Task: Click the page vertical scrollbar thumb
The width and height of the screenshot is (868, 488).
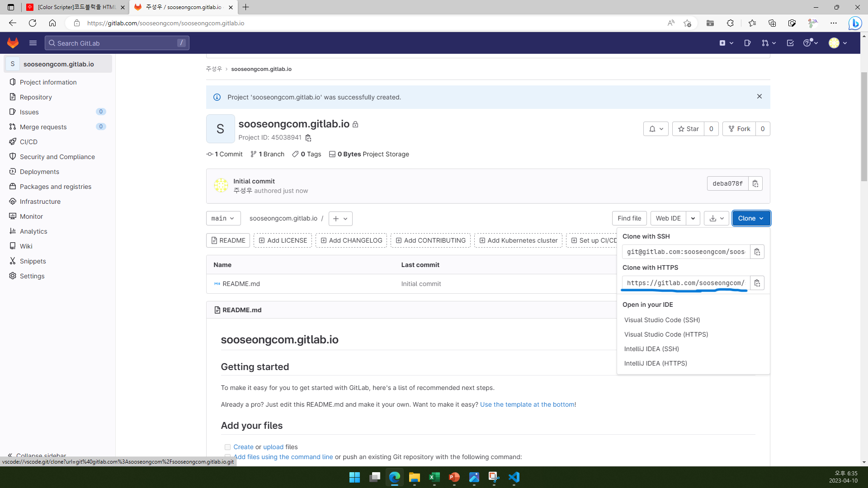Action: (864, 127)
